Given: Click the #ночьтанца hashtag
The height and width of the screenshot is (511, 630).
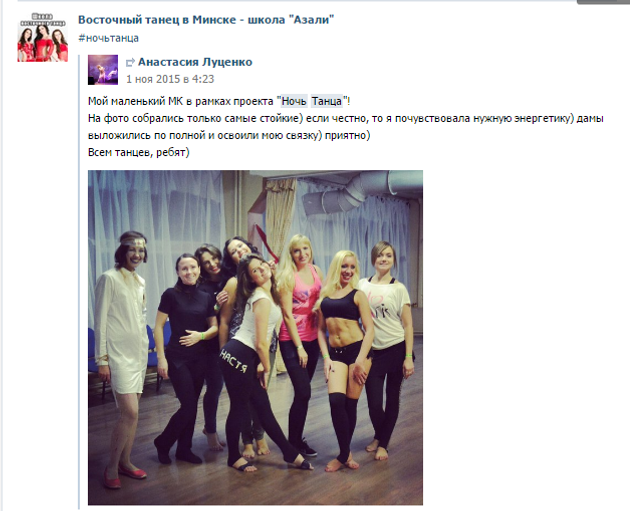Looking at the screenshot, I should click(108, 38).
